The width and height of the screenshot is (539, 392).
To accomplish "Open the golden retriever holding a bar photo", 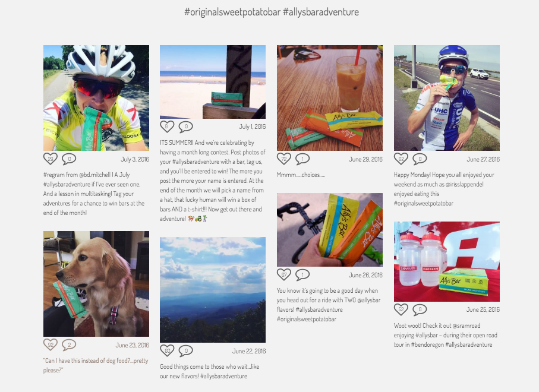I will coord(96,284).
